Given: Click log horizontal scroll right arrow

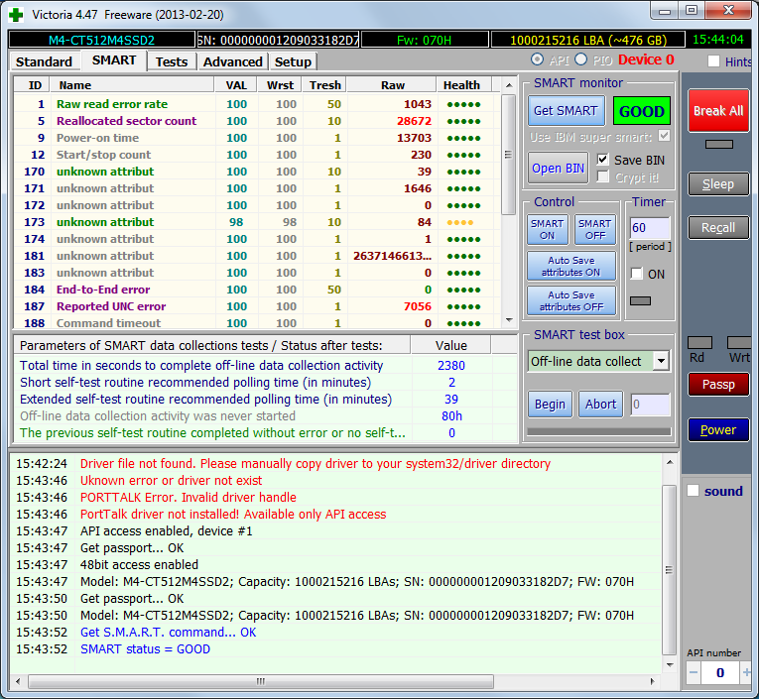Looking at the screenshot, I should pyautogui.click(x=652, y=681).
